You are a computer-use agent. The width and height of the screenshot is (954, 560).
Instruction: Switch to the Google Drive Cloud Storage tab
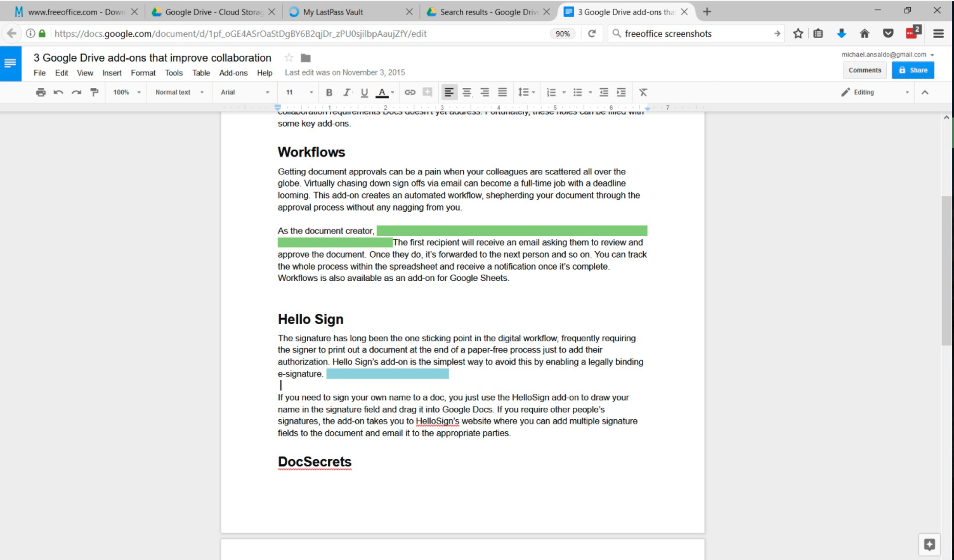213,12
